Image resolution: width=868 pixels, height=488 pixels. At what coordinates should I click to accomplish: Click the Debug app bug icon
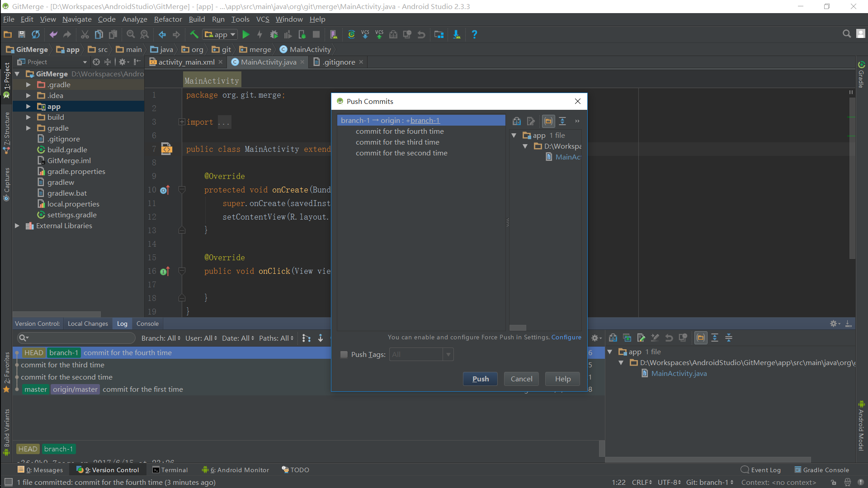[274, 34]
